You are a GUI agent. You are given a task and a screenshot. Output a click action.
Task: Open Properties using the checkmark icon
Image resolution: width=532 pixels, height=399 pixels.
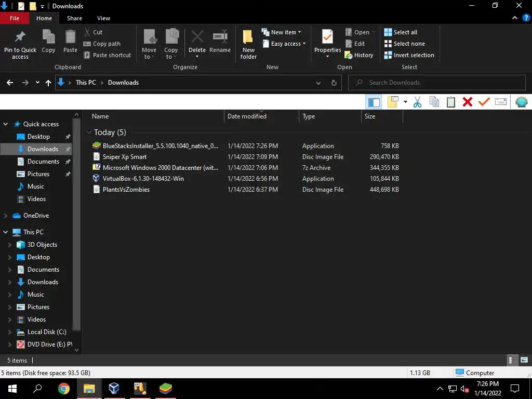pyautogui.click(x=327, y=37)
